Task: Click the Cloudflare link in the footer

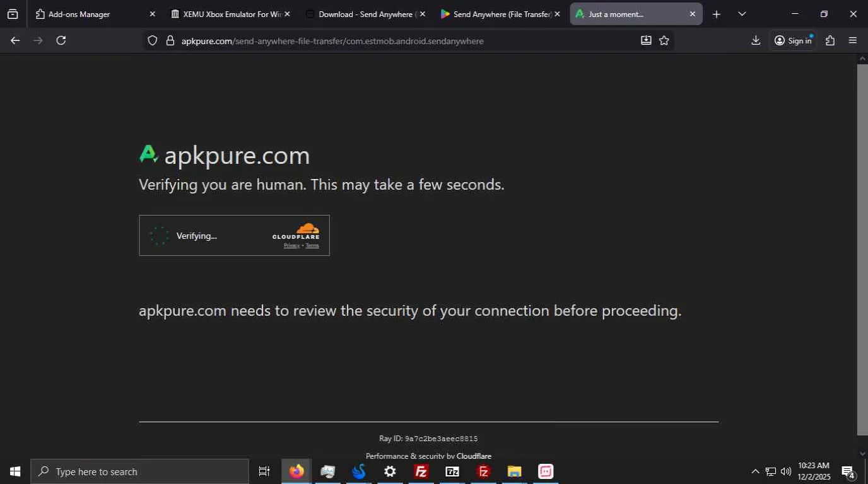Action: (474, 456)
